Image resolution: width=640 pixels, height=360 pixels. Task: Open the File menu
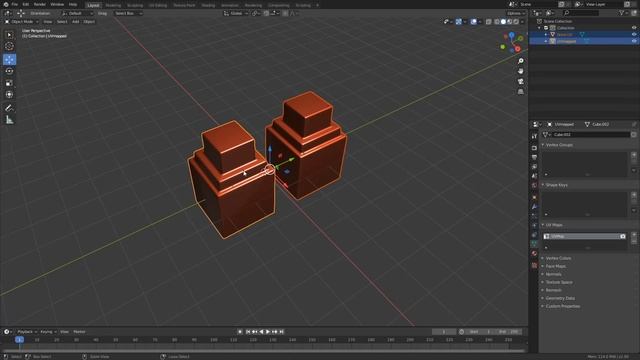[15, 4]
